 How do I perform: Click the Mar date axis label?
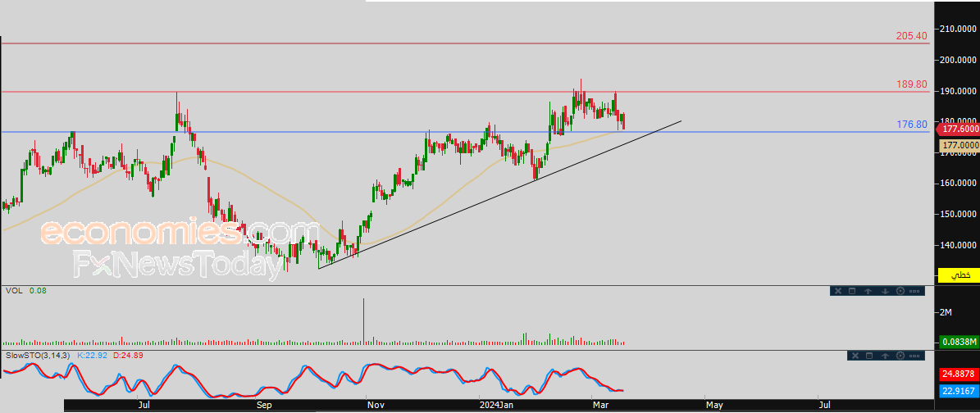click(x=600, y=405)
